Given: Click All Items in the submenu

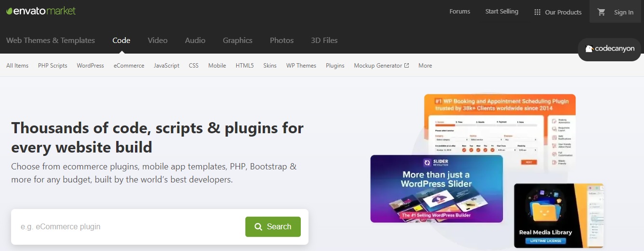Looking at the screenshot, I should [x=17, y=65].
